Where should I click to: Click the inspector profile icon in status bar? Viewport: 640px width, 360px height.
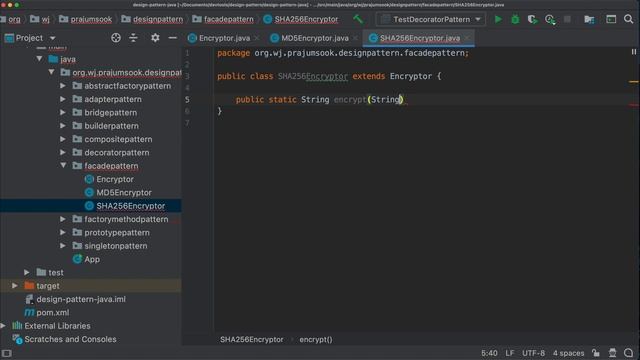click(612, 353)
